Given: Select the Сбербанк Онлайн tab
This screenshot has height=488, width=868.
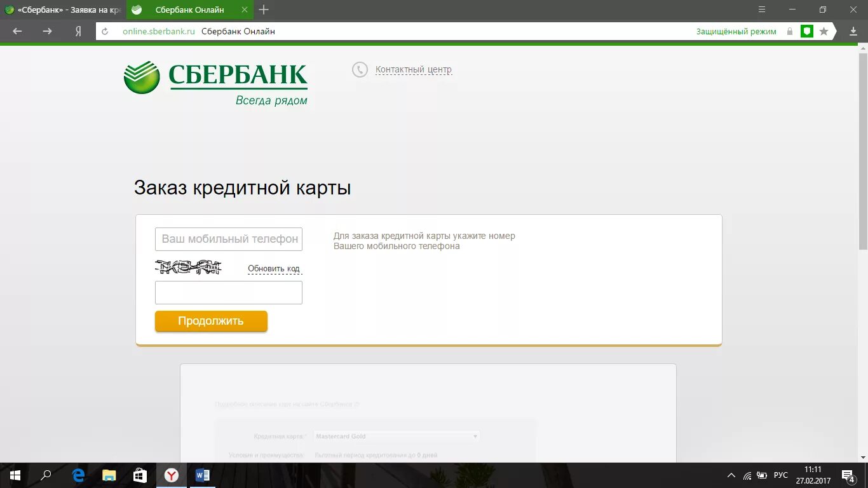Looking at the screenshot, I should [x=190, y=10].
